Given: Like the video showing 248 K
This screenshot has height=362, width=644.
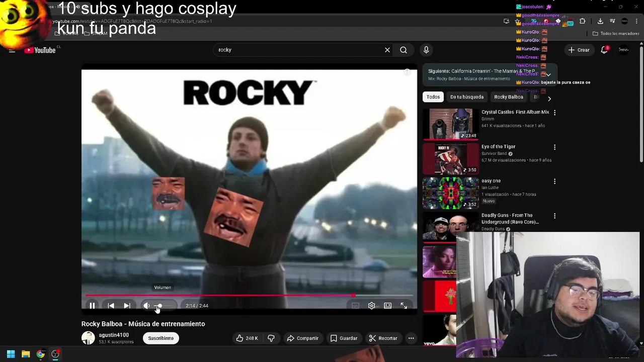Looking at the screenshot, I should [x=247, y=338].
